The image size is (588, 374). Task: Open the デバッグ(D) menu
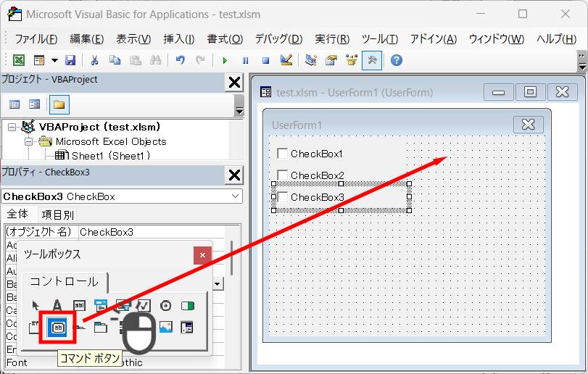[278, 39]
